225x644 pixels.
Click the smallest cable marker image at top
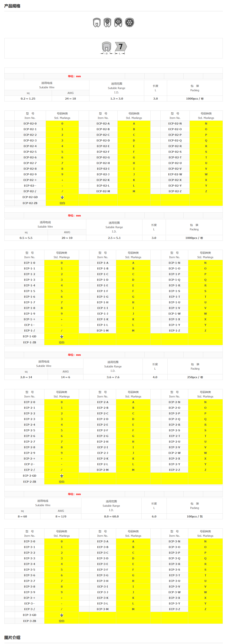[96, 23]
